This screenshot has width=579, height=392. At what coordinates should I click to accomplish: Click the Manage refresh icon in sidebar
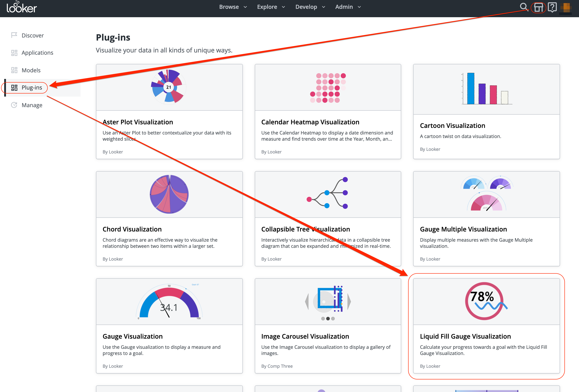click(14, 105)
